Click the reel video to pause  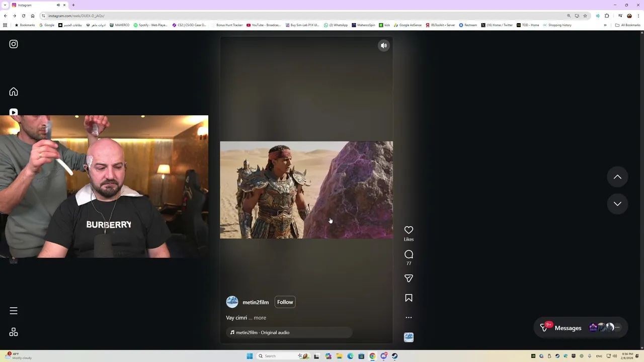click(x=306, y=190)
